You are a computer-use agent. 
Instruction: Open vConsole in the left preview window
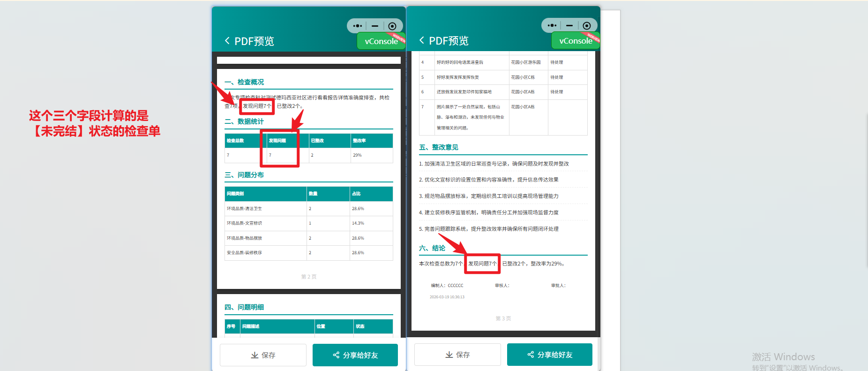pos(381,41)
